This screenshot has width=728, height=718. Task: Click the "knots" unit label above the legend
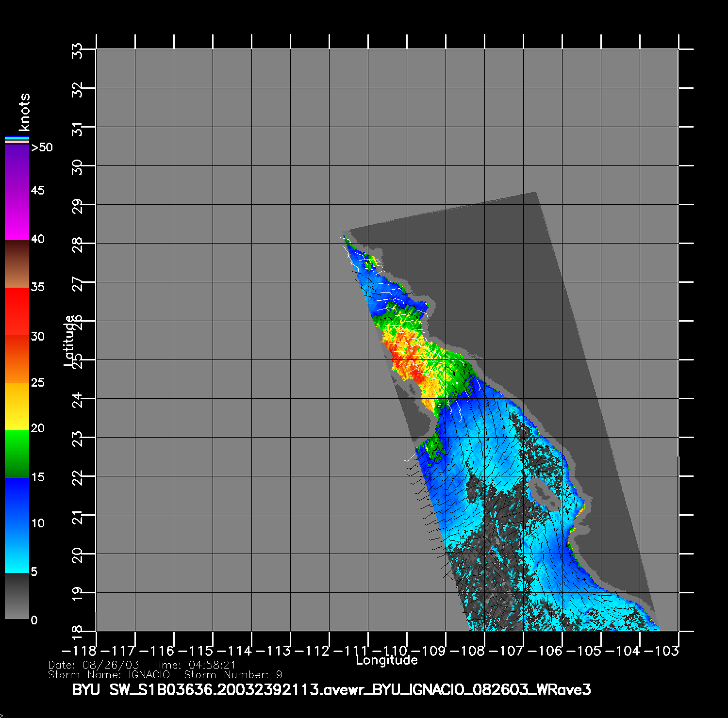click(x=24, y=112)
